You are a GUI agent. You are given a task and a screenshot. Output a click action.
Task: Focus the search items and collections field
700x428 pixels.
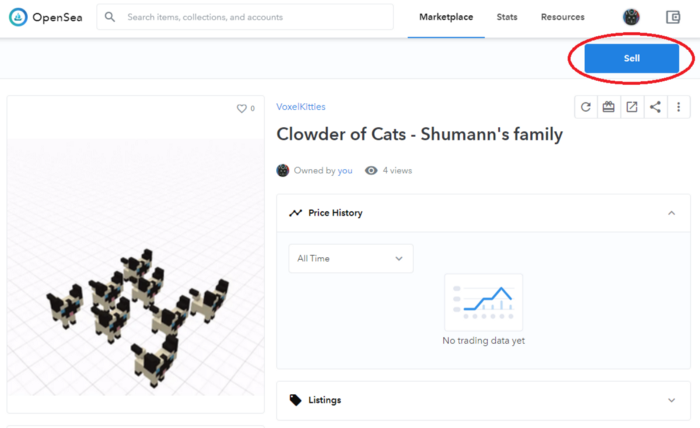[x=250, y=17]
